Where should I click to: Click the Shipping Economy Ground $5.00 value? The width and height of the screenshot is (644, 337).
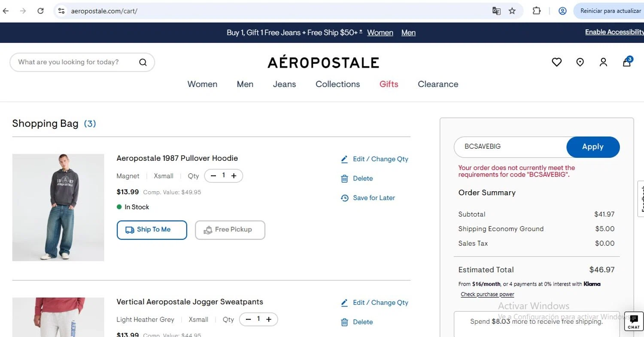pyautogui.click(x=605, y=229)
